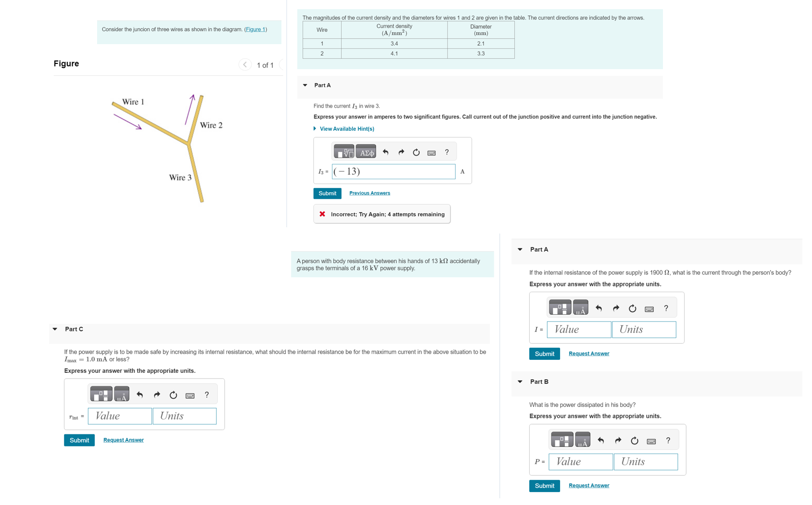
Task: Undo in the r_int answer toolbar
Action: tap(140, 395)
